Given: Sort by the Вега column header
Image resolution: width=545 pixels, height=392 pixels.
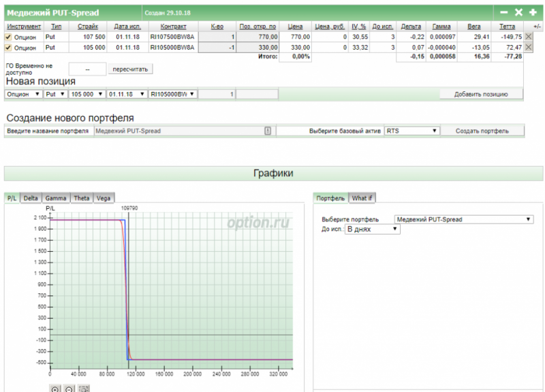Looking at the screenshot, I should pyautogui.click(x=474, y=27).
